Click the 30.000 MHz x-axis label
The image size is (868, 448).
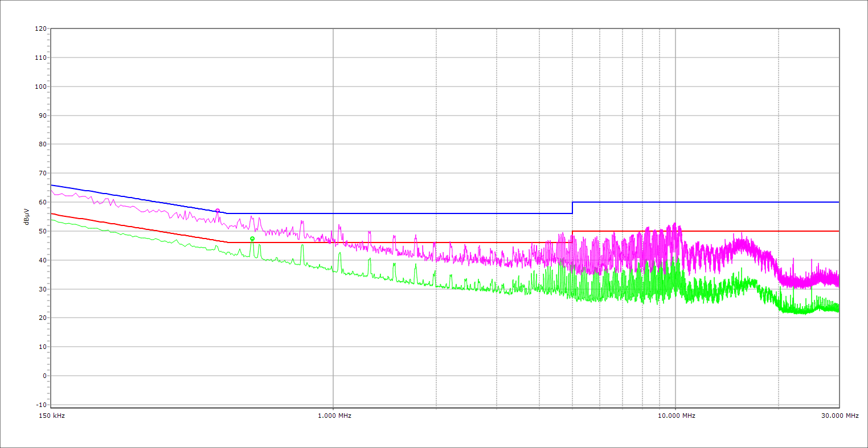pyautogui.click(x=840, y=416)
